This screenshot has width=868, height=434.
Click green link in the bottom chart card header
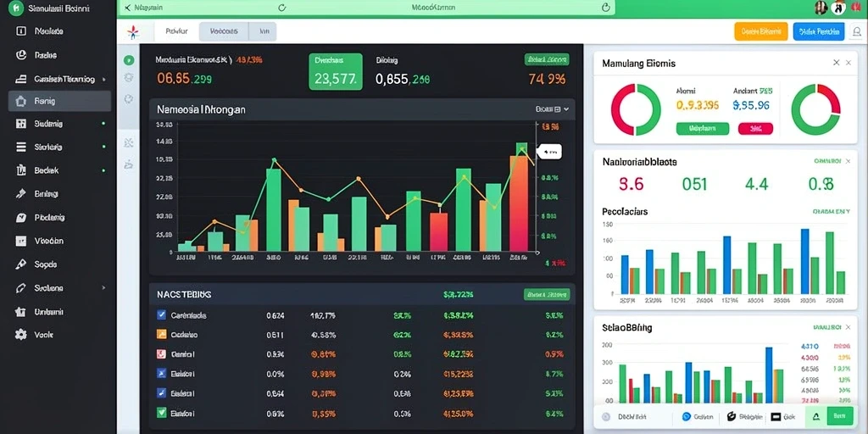pyautogui.click(x=827, y=327)
